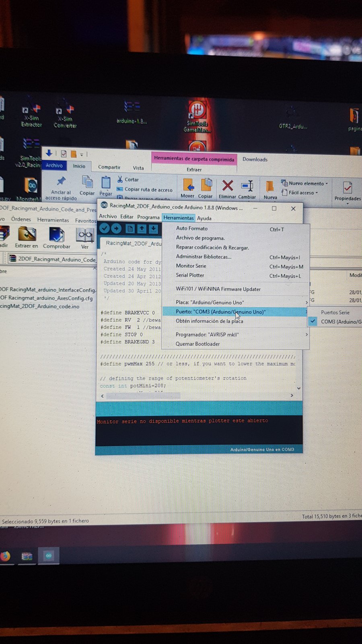Click the Arduino New sketch icon

click(130, 229)
